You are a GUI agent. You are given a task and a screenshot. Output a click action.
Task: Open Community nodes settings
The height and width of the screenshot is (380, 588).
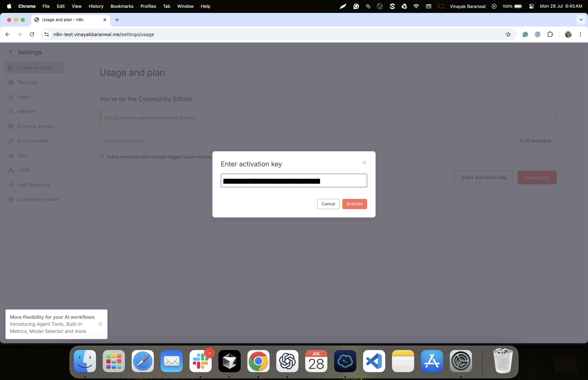tap(38, 199)
